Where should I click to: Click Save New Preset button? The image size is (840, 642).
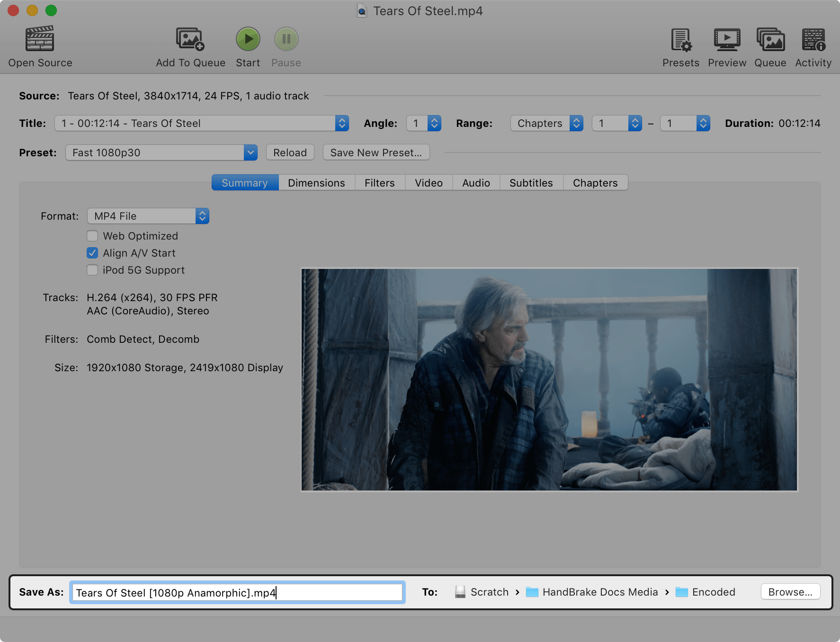pyautogui.click(x=376, y=152)
